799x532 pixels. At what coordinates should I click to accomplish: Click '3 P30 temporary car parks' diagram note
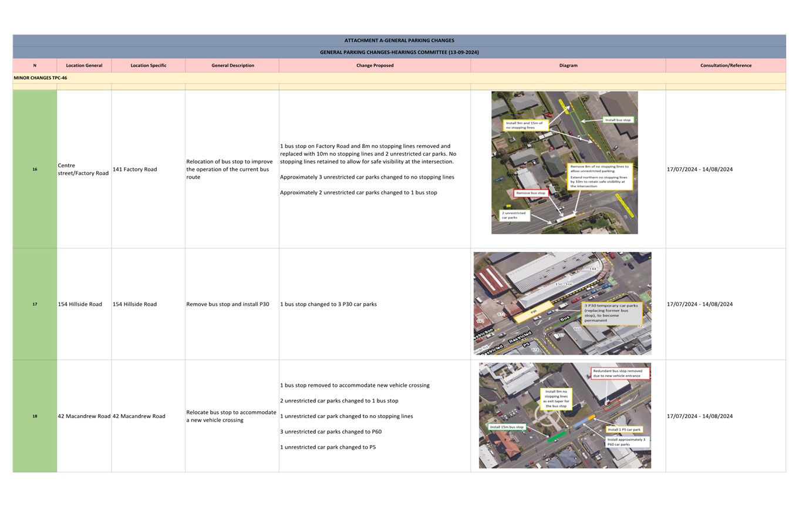612,313
